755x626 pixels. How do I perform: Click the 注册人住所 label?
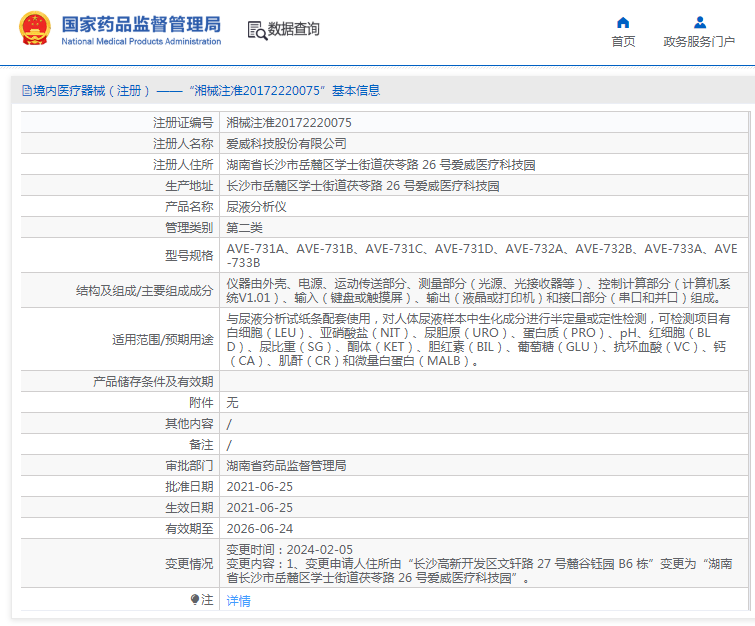(x=183, y=165)
